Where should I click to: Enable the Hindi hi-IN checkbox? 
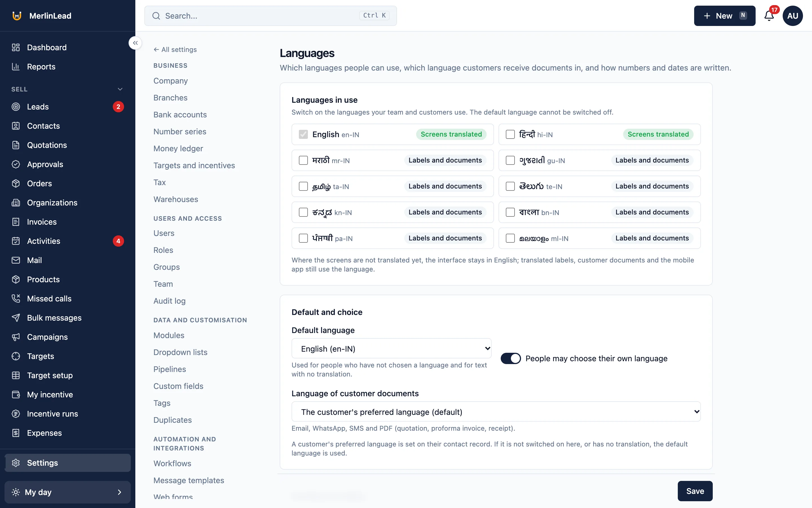click(510, 134)
